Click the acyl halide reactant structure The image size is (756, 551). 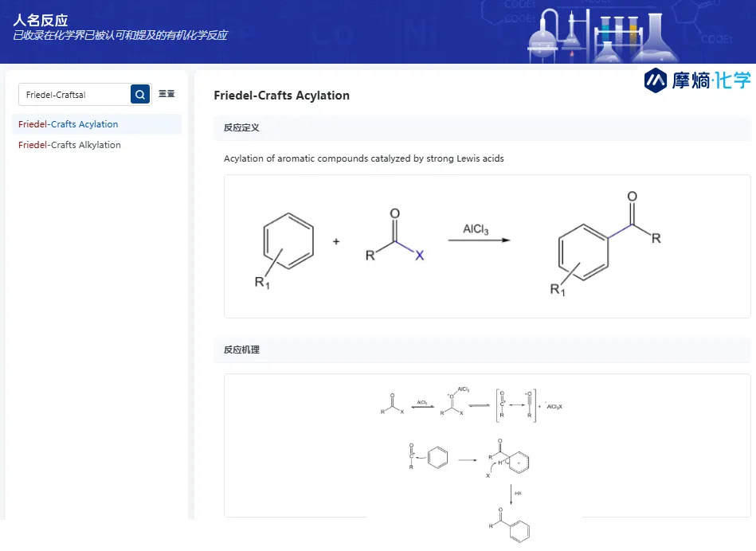[395, 238]
